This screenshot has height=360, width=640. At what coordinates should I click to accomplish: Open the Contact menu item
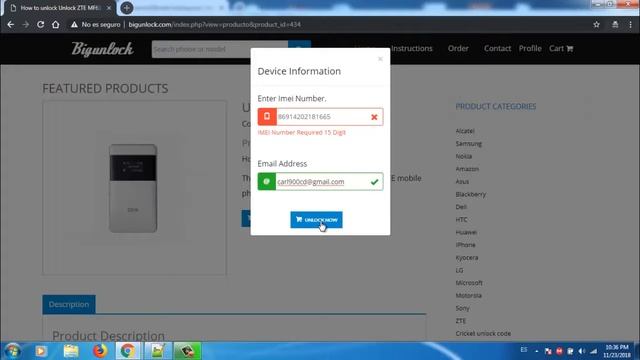click(497, 48)
